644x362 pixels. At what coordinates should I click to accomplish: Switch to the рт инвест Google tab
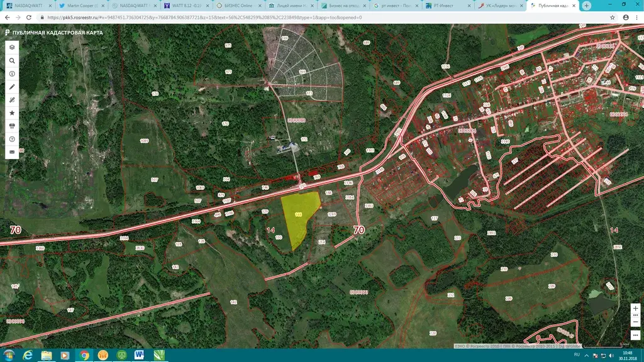(396, 6)
